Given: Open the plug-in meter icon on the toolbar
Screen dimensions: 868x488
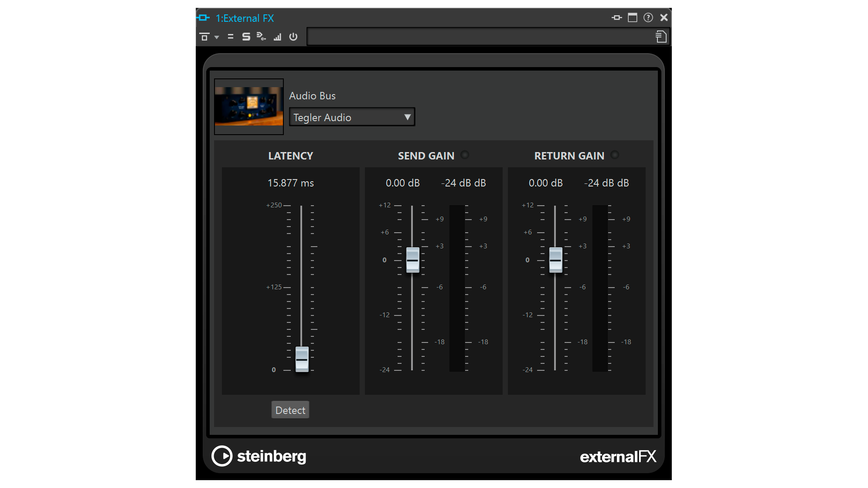Looking at the screenshot, I should [x=278, y=37].
